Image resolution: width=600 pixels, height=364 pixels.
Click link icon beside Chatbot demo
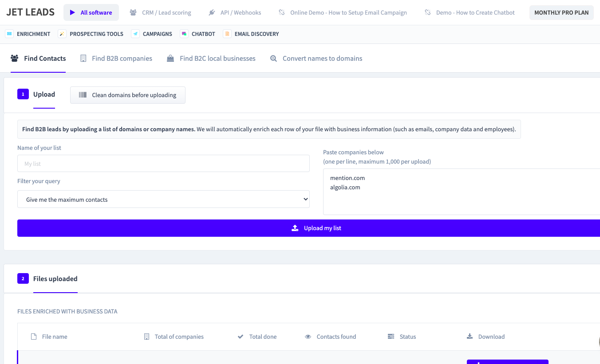pyautogui.click(x=428, y=12)
